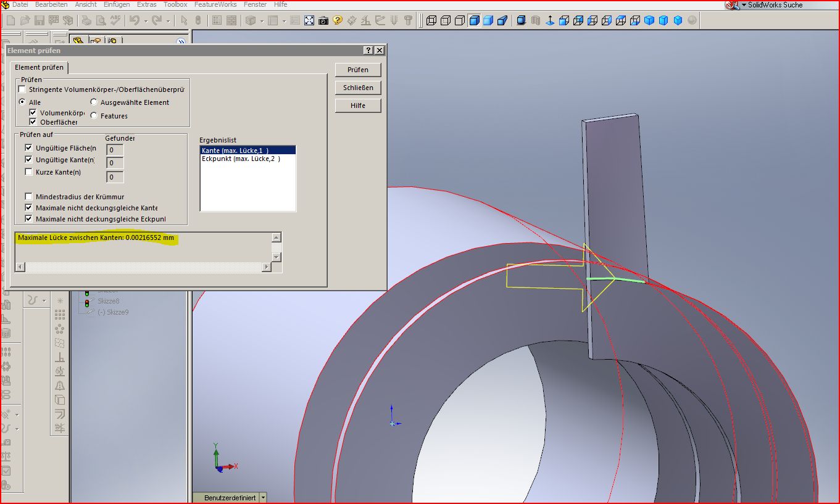840x504 pixels.
Task: Click the normal-to view arrow icon
Action: pyautogui.click(x=549, y=20)
